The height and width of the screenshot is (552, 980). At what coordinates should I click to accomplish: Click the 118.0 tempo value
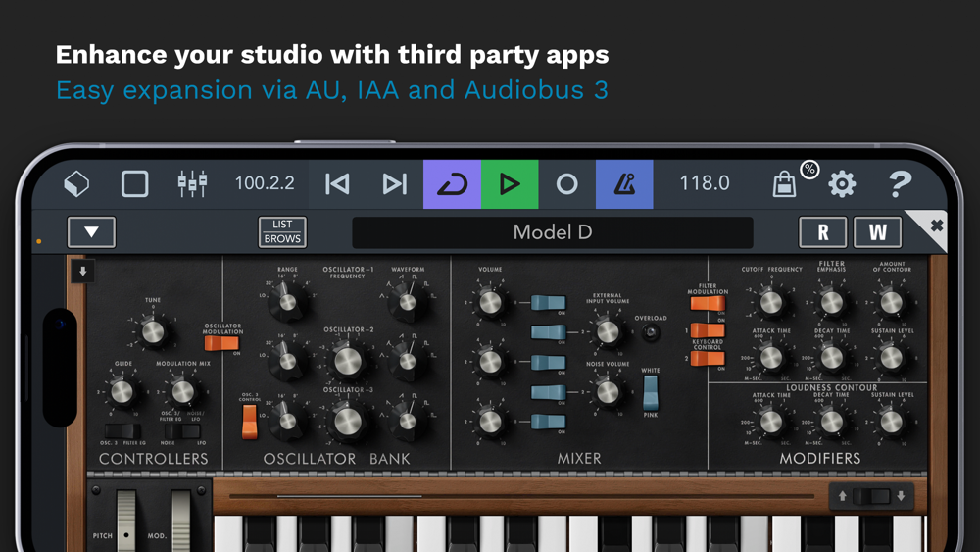705,183
